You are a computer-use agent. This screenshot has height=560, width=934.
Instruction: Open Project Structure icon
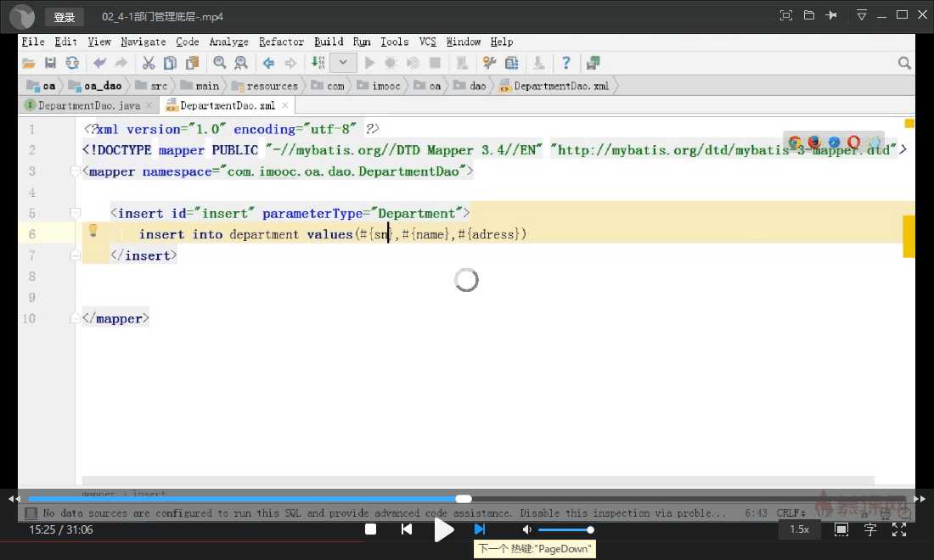tap(511, 63)
